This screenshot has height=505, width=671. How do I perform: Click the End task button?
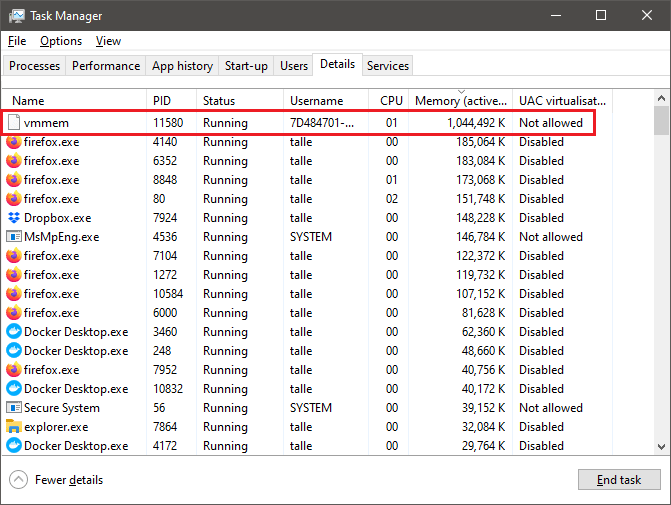click(619, 480)
